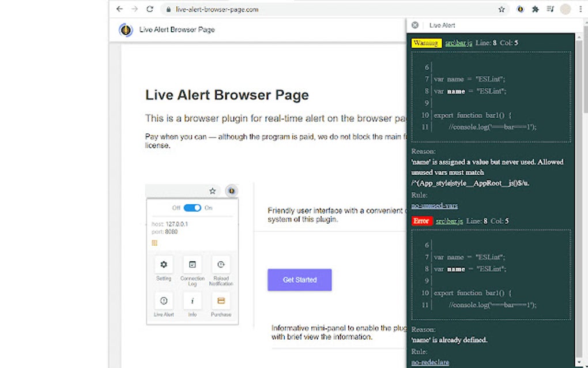Click the Get Started button

click(x=299, y=280)
